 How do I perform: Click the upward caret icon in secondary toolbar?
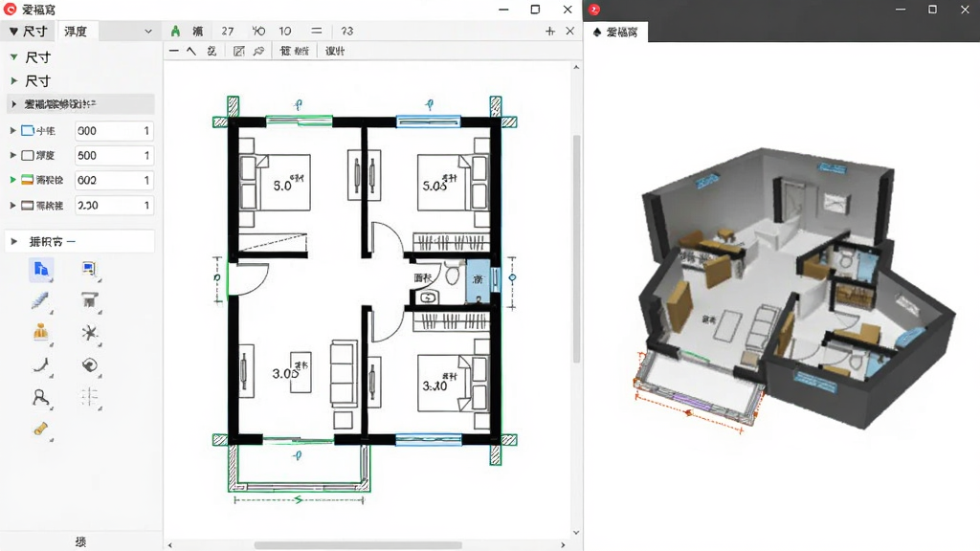point(191,51)
